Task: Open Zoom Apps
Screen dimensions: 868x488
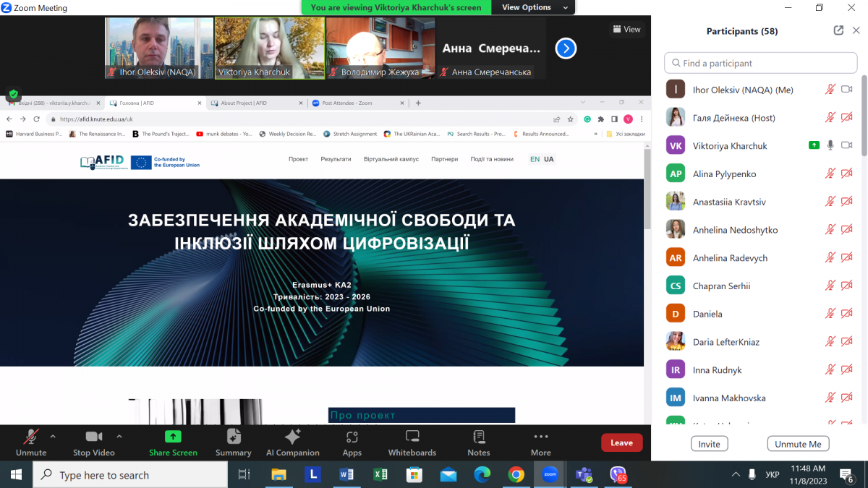Action: [x=352, y=441]
